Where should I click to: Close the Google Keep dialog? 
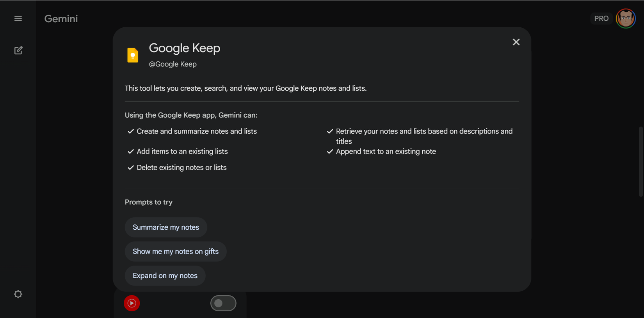coord(516,42)
